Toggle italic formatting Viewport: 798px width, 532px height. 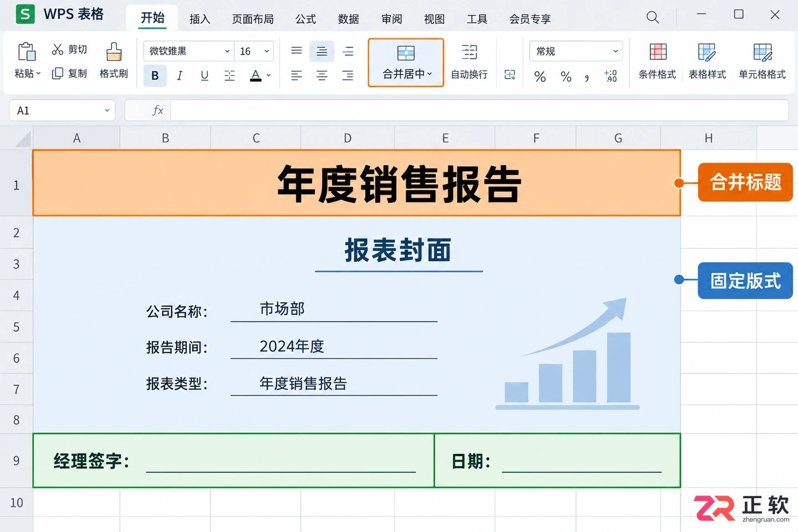coord(180,75)
